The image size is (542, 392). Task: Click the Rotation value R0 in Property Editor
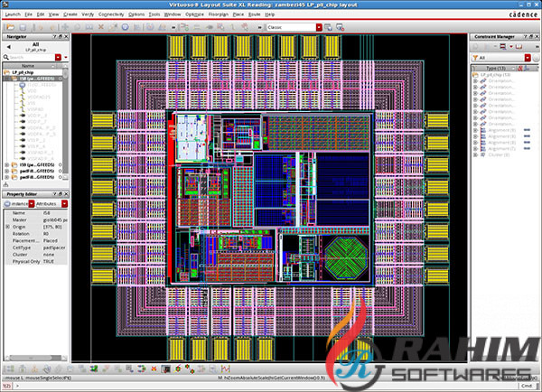click(x=46, y=234)
